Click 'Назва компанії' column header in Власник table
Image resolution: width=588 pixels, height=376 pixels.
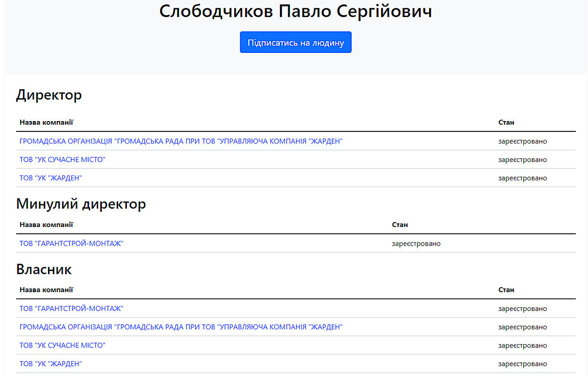coord(46,290)
